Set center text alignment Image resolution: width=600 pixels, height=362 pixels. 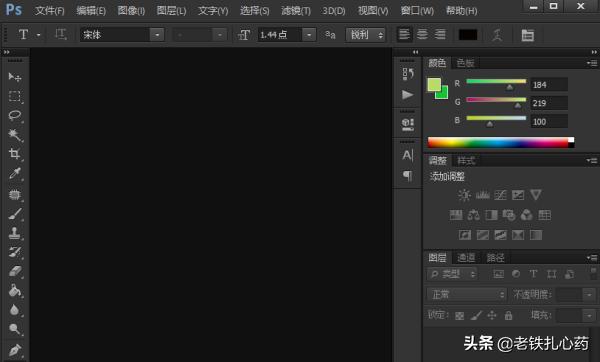click(x=422, y=34)
